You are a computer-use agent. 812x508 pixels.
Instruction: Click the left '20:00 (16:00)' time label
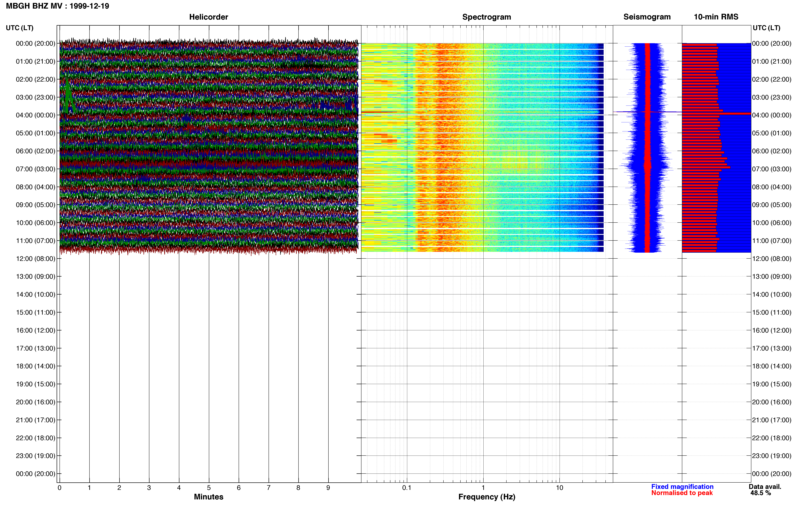(x=35, y=402)
